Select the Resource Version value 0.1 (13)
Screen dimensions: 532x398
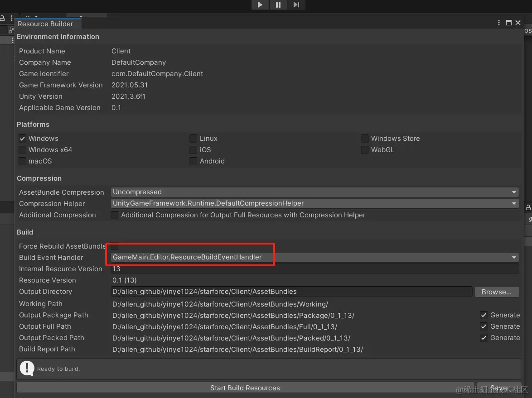click(125, 280)
